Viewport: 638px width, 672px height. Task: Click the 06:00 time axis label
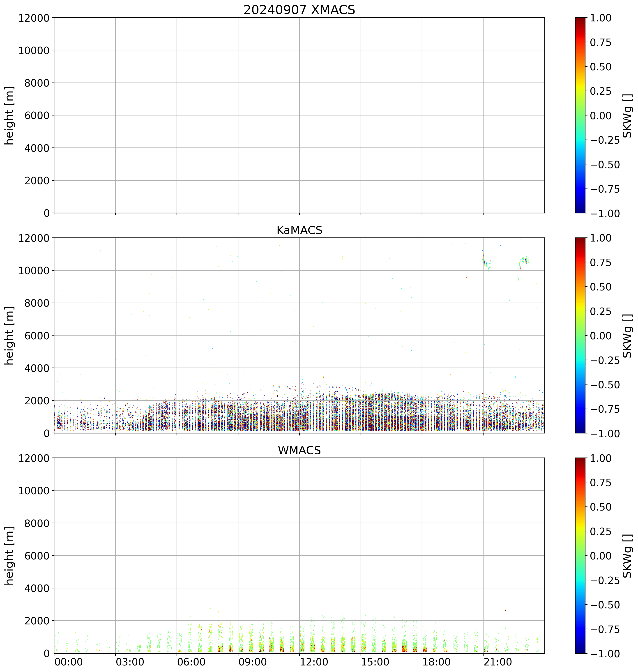[x=191, y=662]
